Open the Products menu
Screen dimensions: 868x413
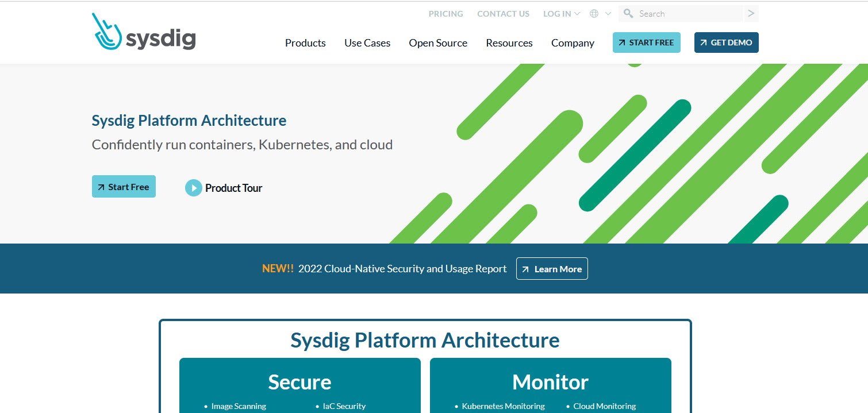pyautogui.click(x=305, y=43)
